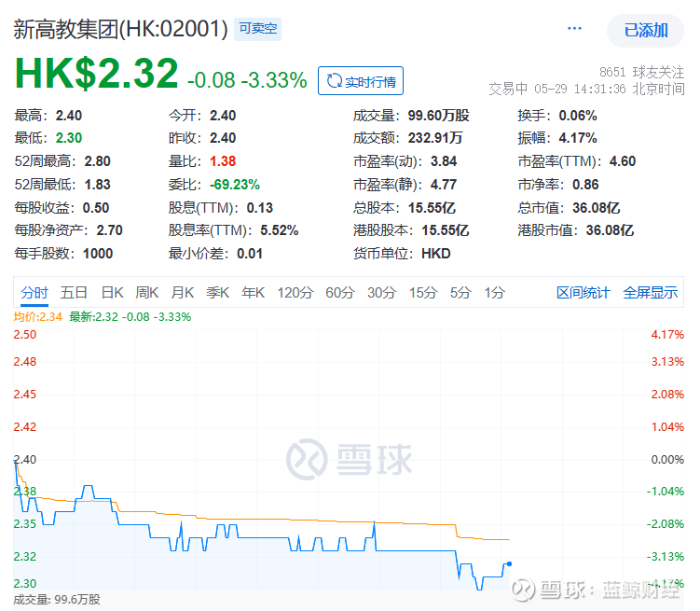Click the latest price dot on chart line

[x=509, y=564]
